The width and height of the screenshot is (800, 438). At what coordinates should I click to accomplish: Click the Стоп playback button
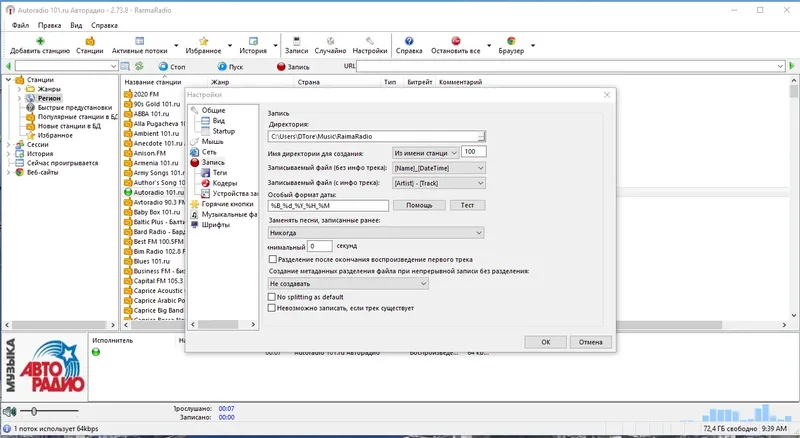click(172, 66)
